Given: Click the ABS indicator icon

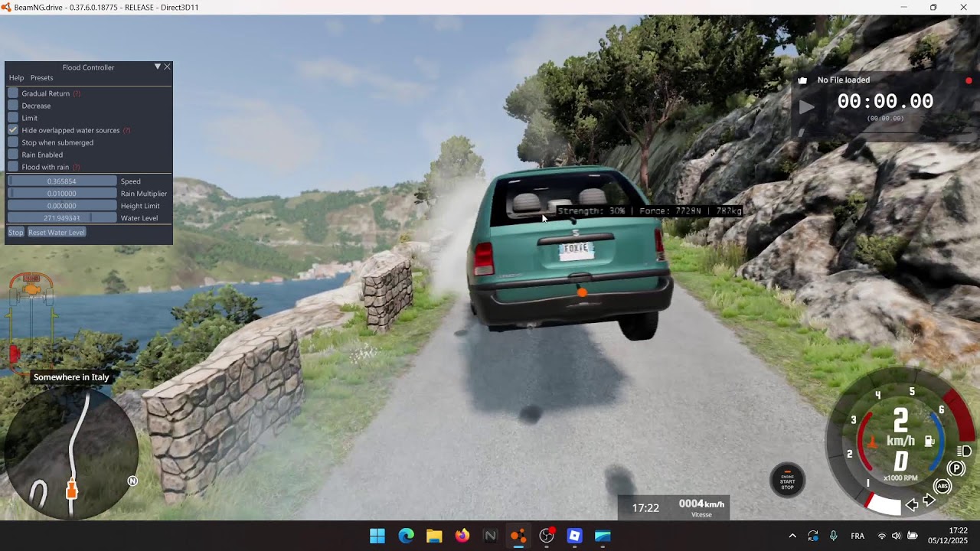Looking at the screenshot, I should (942, 486).
